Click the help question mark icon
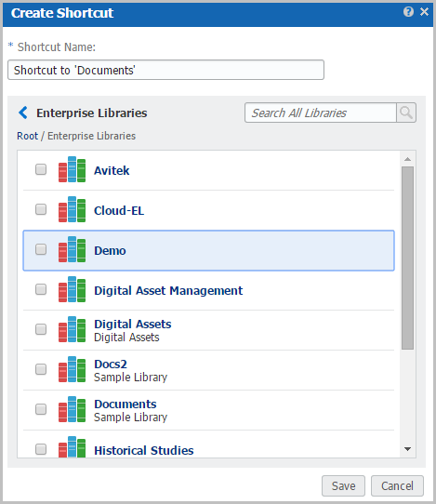Screen dimensions: 436x504 tap(408, 12)
